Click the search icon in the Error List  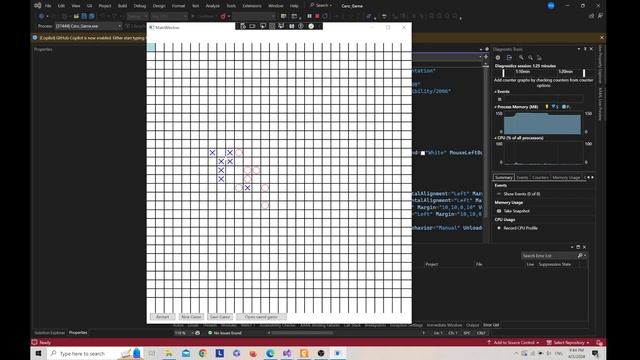tap(580, 256)
